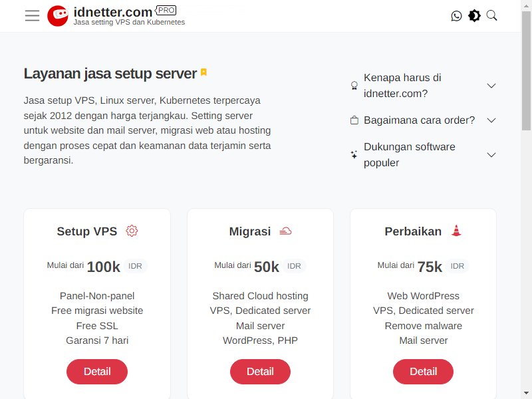Expand "Dukungan software populer" accordion
Screen dimensions: 532x399
pyautogui.click(x=424, y=155)
